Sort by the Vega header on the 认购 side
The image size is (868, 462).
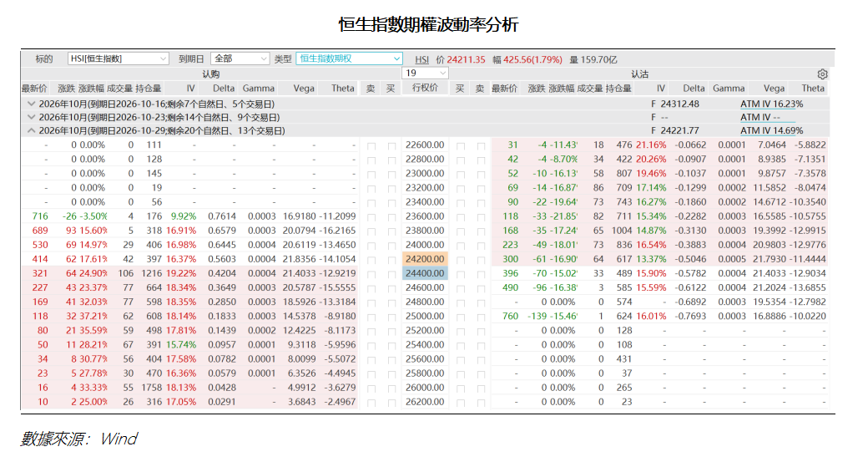(x=303, y=88)
